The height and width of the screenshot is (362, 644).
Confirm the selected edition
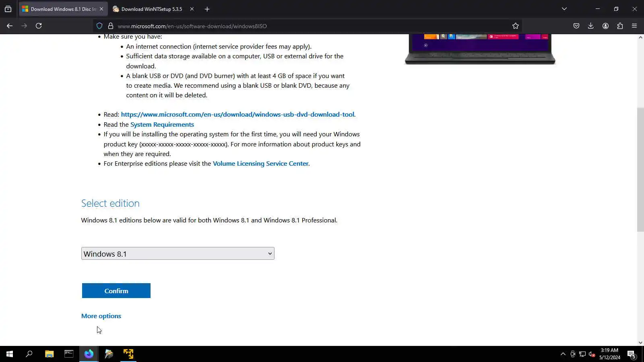point(116,290)
